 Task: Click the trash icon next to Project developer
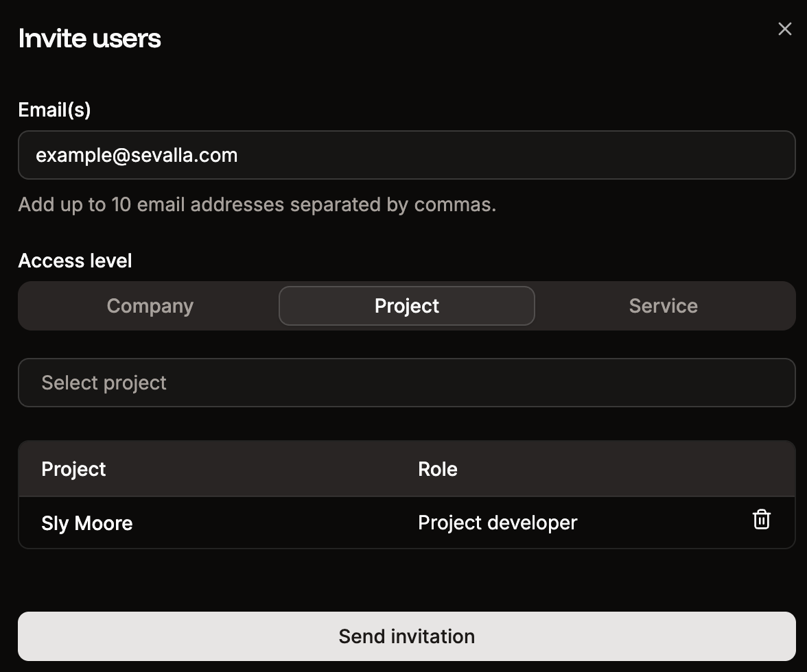[x=762, y=519]
